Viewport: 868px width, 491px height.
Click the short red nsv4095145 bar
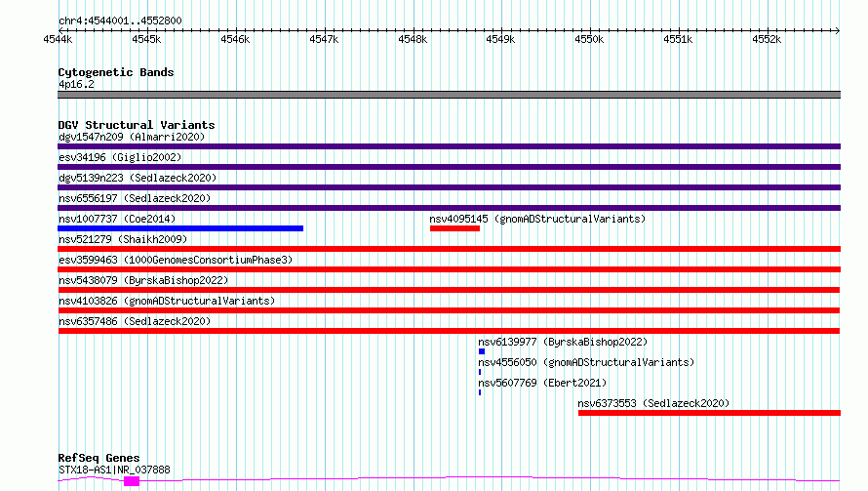(454, 228)
